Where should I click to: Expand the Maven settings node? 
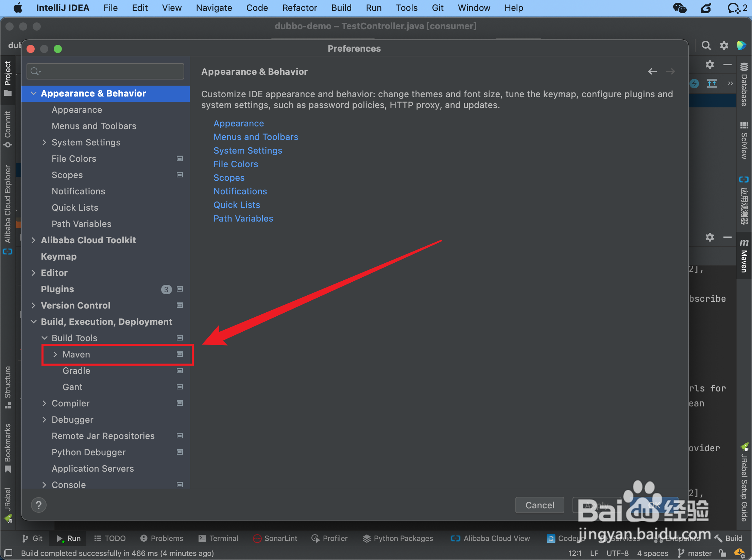coord(55,354)
